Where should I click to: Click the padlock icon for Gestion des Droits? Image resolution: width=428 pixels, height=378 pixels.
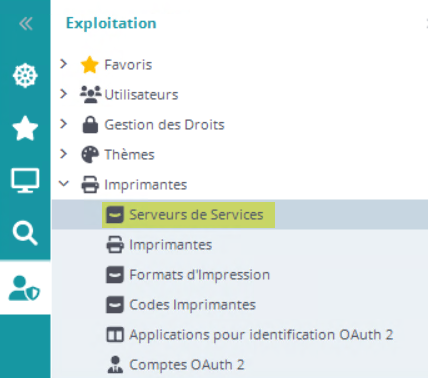pyautogui.click(x=90, y=125)
